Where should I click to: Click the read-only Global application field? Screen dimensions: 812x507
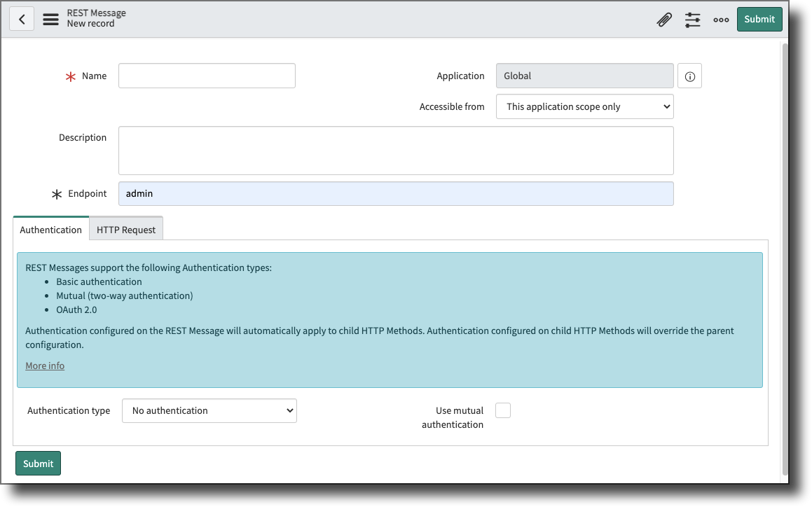(584, 76)
